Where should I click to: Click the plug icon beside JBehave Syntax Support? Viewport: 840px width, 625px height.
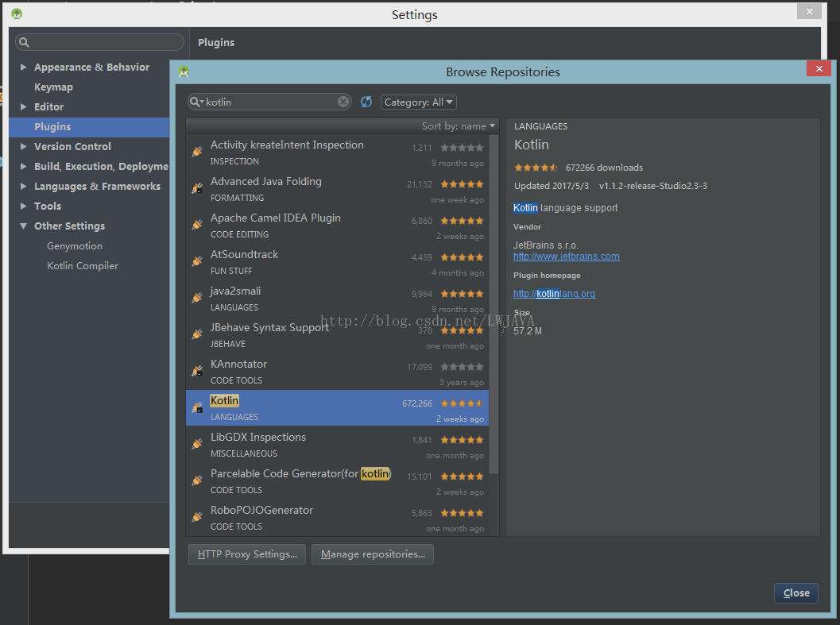(197, 334)
